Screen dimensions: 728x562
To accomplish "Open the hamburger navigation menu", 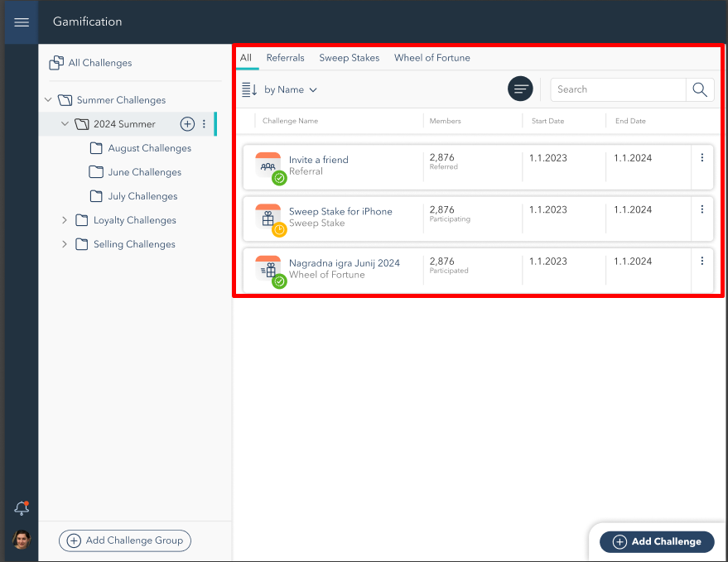I will (22, 22).
